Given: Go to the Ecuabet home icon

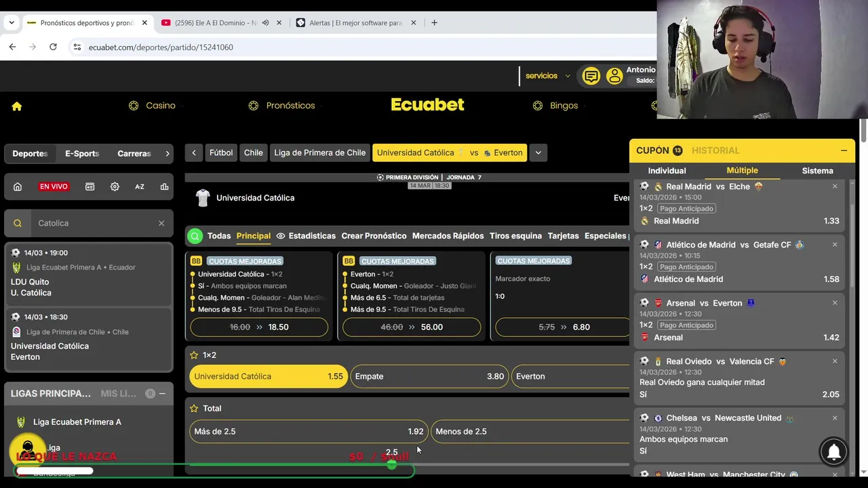Looking at the screenshot, I should click(x=17, y=106).
